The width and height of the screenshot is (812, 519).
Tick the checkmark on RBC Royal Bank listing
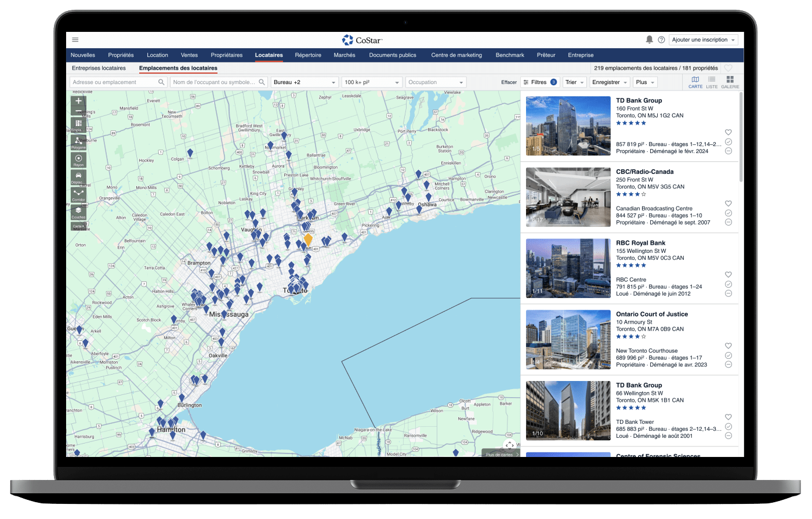click(x=728, y=284)
